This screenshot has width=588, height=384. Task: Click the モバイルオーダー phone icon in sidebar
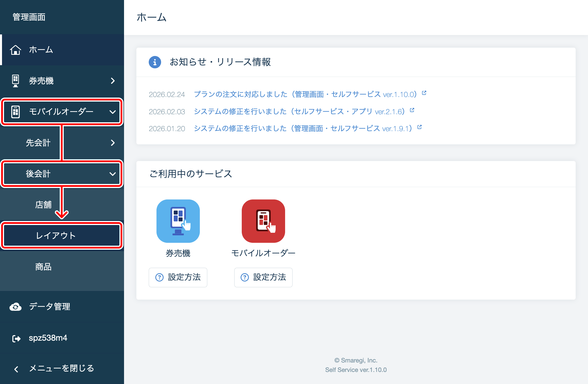pos(16,112)
